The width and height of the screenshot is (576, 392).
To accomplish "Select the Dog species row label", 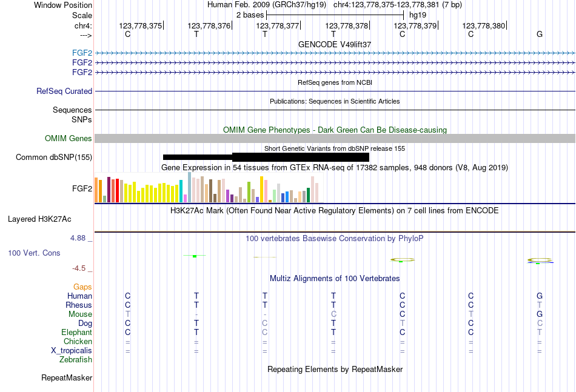I will (85, 324).
